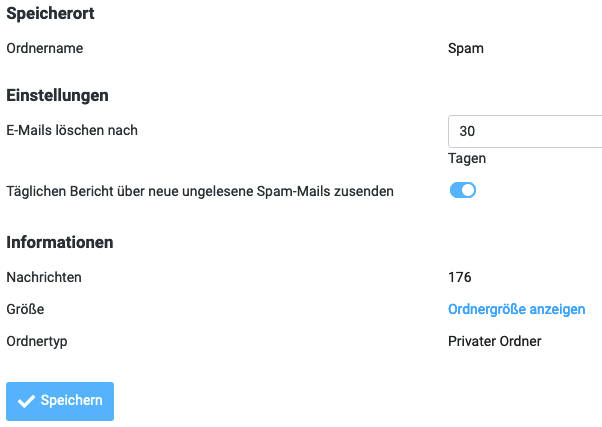Click the Ordnertyp label
602x427 pixels.
pyautogui.click(x=39, y=341)
